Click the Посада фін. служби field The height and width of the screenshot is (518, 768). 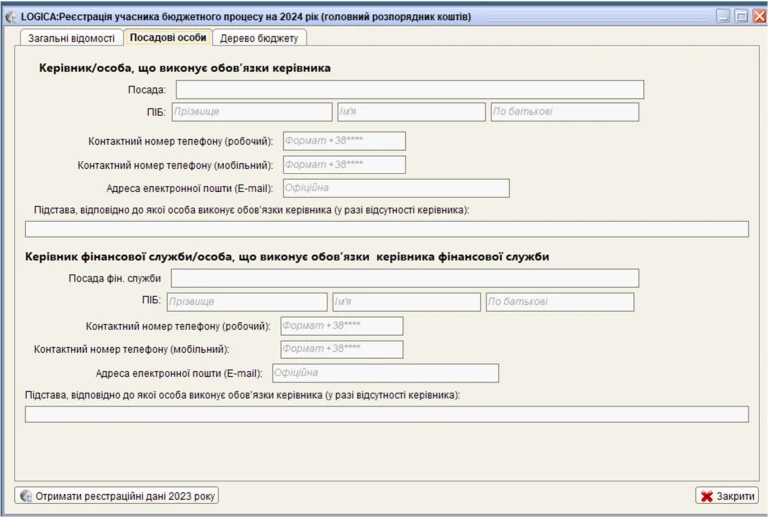pos(404,278)
